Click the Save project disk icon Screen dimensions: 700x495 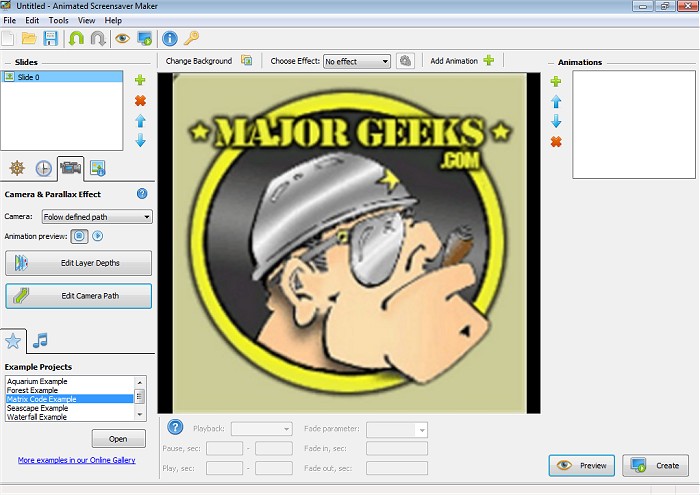point(50,39)
